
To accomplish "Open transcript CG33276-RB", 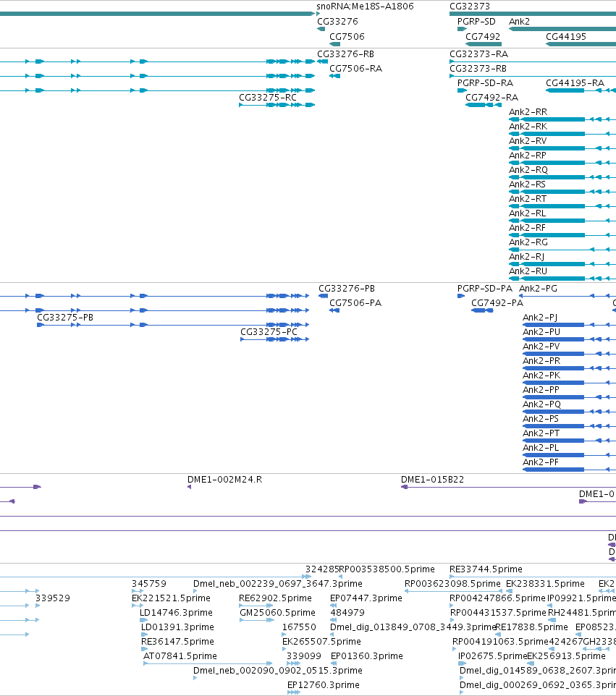I will click(345, 54).
